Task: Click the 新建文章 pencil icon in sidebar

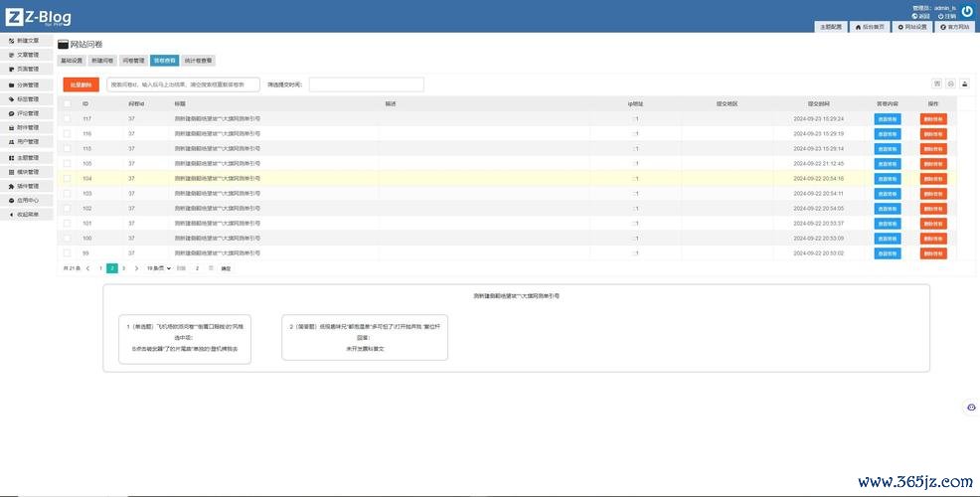Action: pyautogui.click(x=11, y=41)
